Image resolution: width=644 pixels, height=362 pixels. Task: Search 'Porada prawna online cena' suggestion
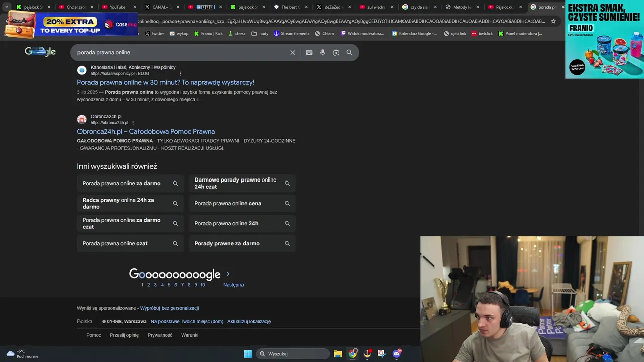tap(243, 204)
